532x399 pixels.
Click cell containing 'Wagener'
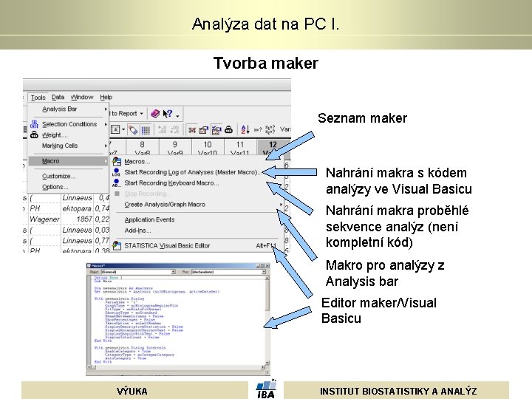(x=44, y=219)
